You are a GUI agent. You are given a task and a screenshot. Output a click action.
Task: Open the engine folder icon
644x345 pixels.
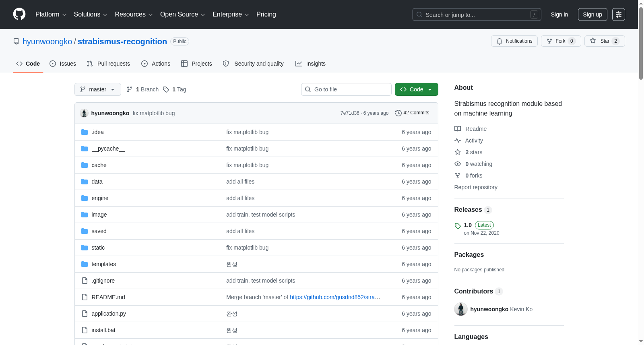85,198
